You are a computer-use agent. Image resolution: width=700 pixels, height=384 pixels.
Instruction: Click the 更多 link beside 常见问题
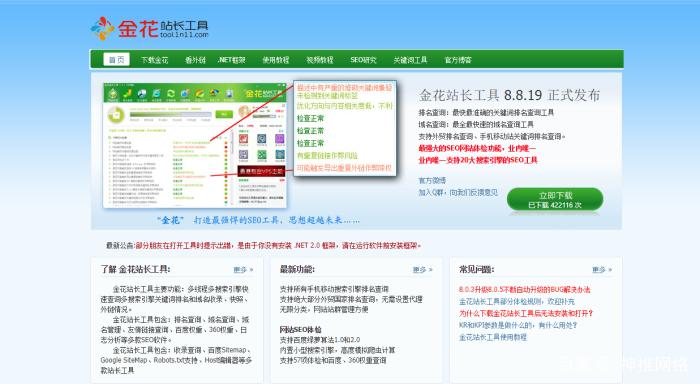click(x=602, y=270)
